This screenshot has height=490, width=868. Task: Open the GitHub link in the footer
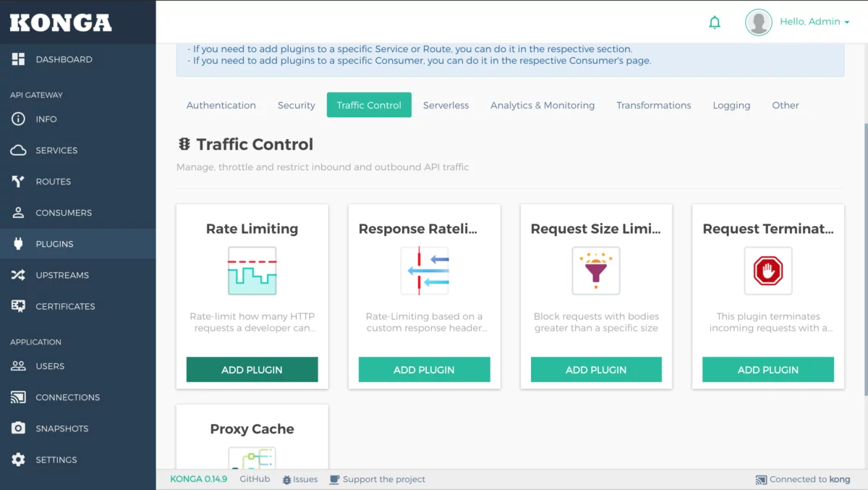point(254,479)
